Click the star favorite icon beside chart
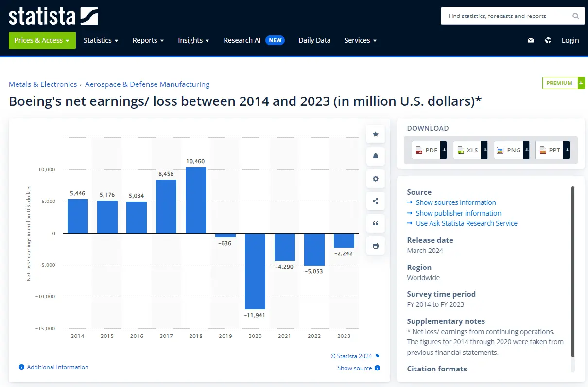The image size is (588, 387). point(375,134)
